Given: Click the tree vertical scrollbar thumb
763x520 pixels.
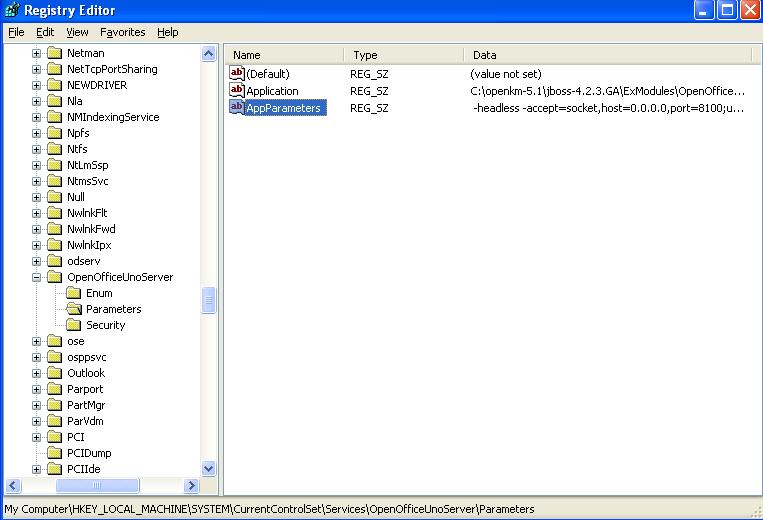Looking at the screenshot, I should pos(209,301).
